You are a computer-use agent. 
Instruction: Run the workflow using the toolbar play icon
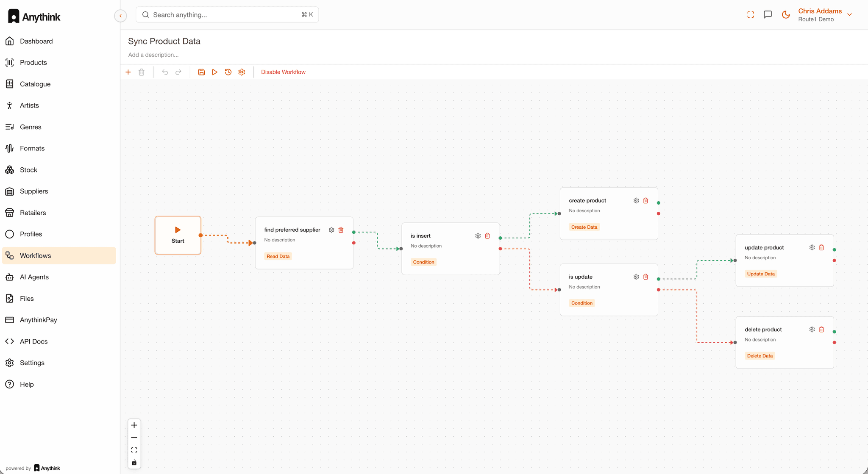(x=215, y=72)
